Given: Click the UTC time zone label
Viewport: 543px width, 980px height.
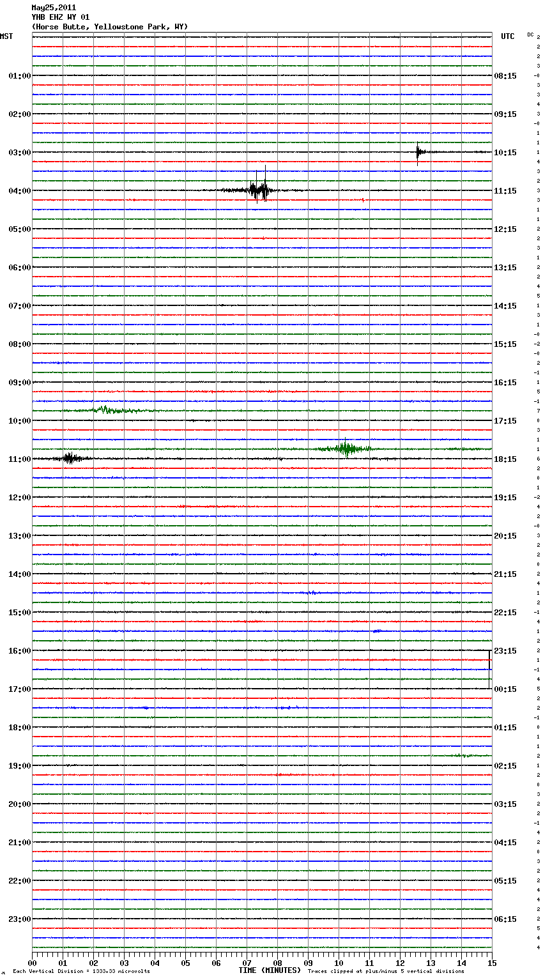Looking at the screenshot, I should (x=508, y=36).
